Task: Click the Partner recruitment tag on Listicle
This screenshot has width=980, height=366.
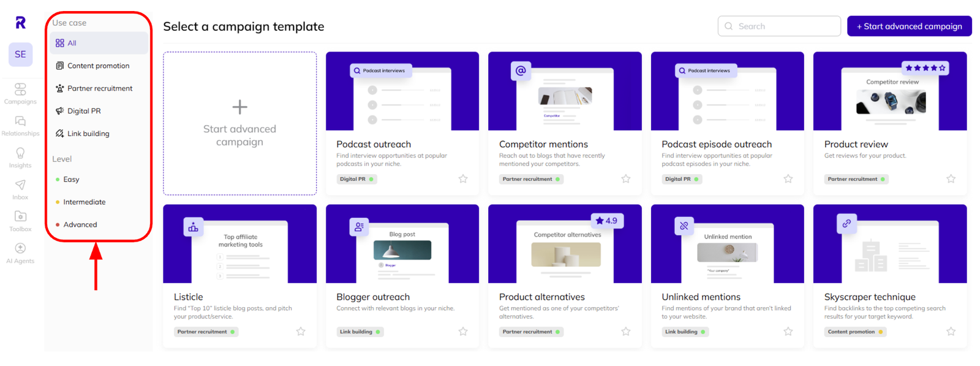Action: coord(206,332)
